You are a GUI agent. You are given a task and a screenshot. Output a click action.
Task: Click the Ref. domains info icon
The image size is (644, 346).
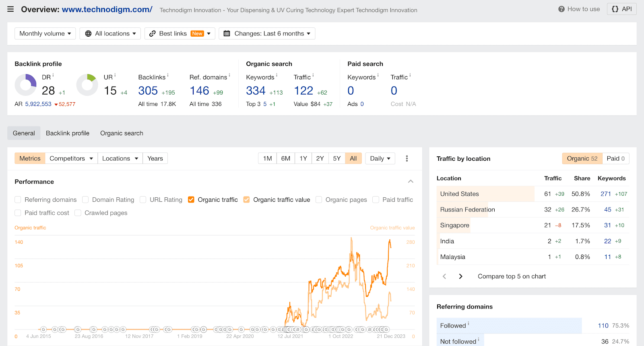pos(229,75)
